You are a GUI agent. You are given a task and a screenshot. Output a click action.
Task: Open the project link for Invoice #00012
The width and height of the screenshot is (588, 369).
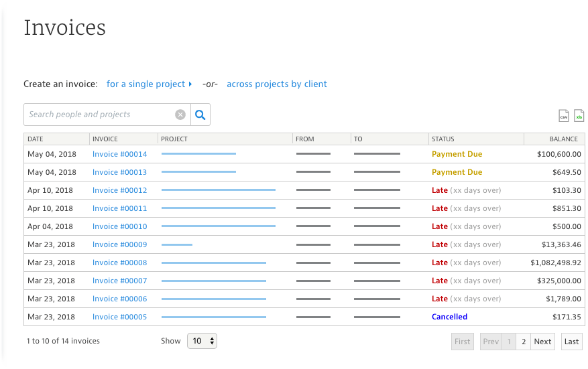point(219,190)
